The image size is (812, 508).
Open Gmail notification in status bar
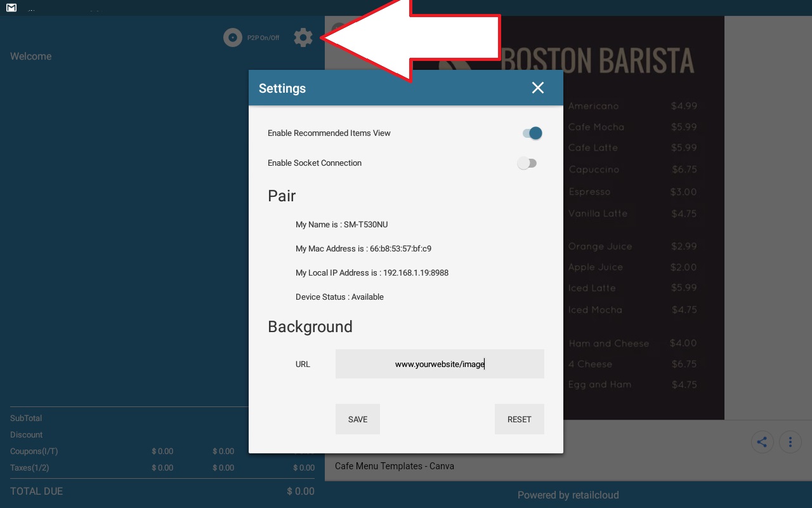click(x=11, y=8)
